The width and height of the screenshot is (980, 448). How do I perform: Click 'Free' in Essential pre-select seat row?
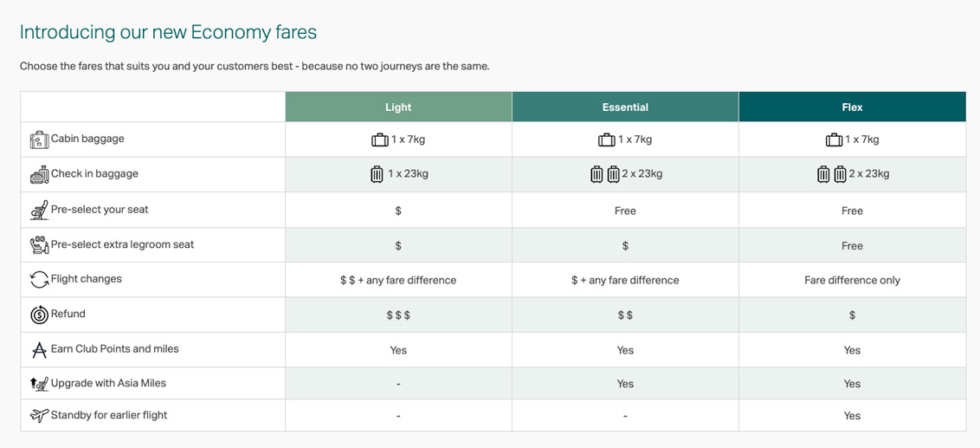625,211
